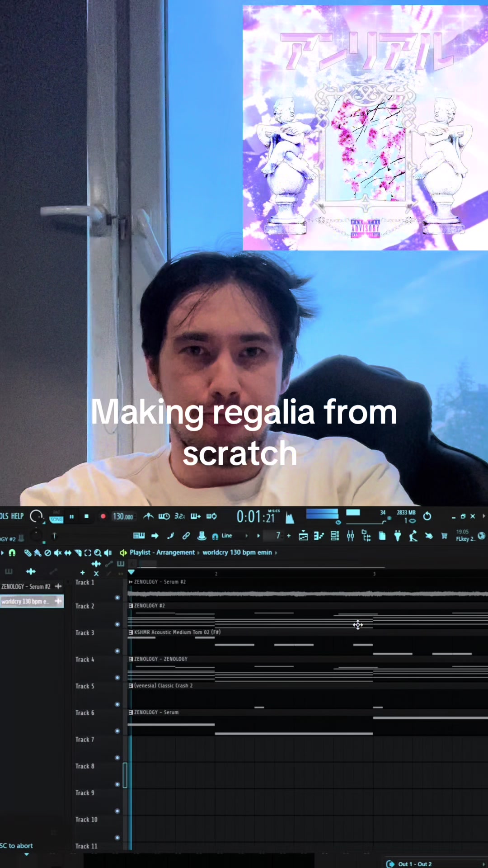The width and height of the screenshot is (488, 868).
Task: Mute Track 1 with its dot switch
Action: coord(117,598)
